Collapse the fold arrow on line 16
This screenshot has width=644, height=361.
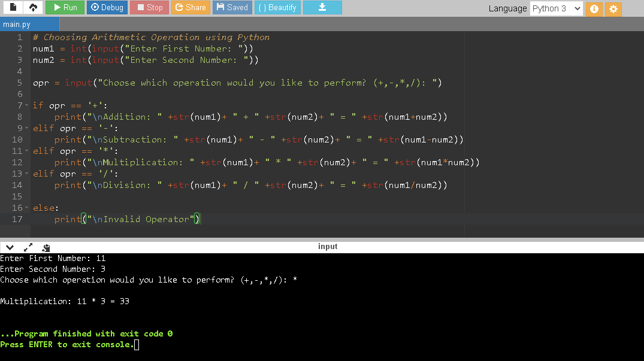[27, 208]
